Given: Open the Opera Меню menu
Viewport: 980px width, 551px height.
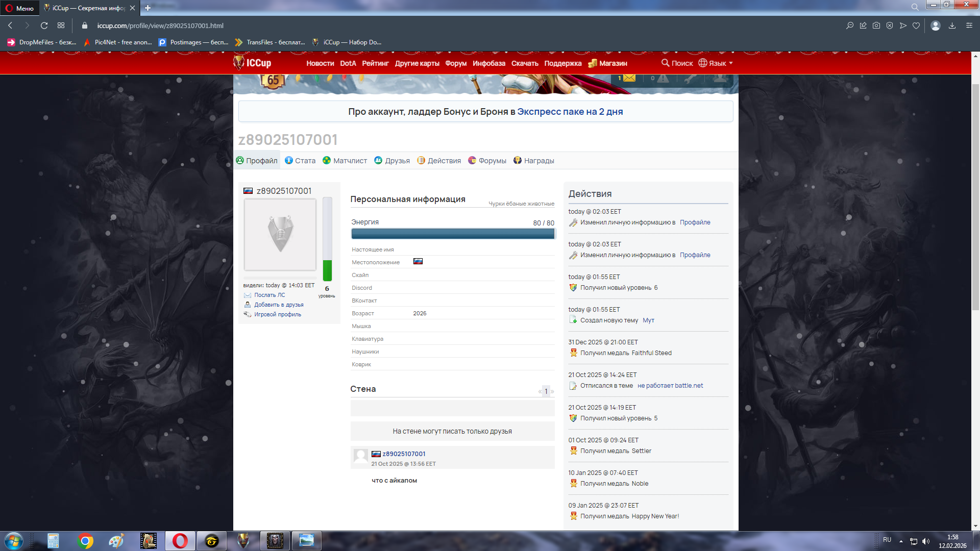Looking at the screenshot, I should point(19,8).
